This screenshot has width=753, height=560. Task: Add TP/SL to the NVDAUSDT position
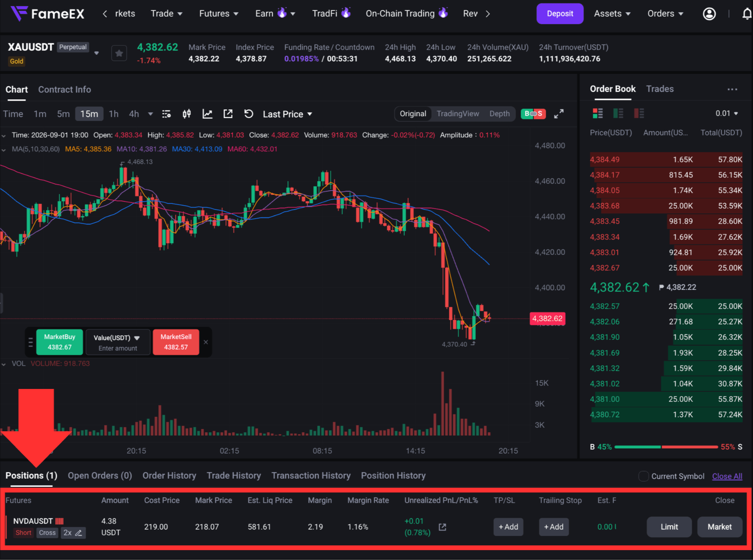508,527
